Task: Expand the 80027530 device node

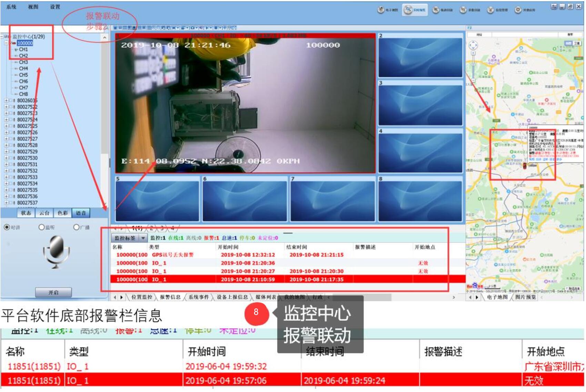Action: (6, 158)
